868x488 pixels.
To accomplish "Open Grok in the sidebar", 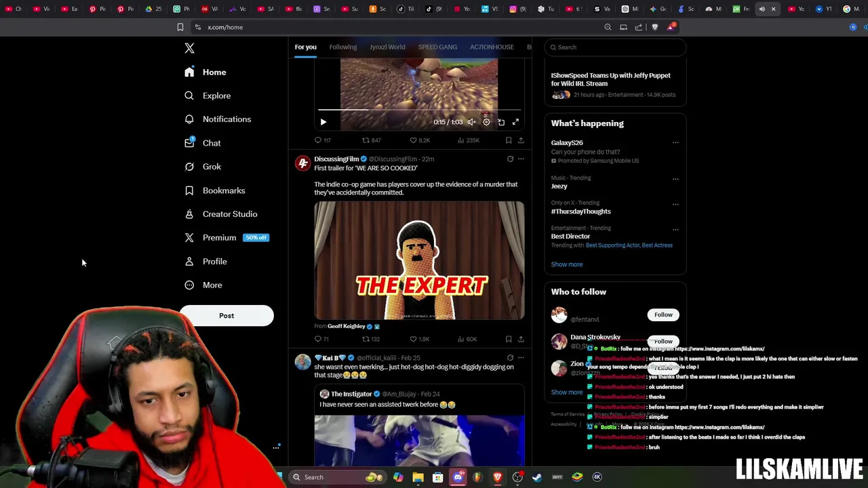I will 203,167.
